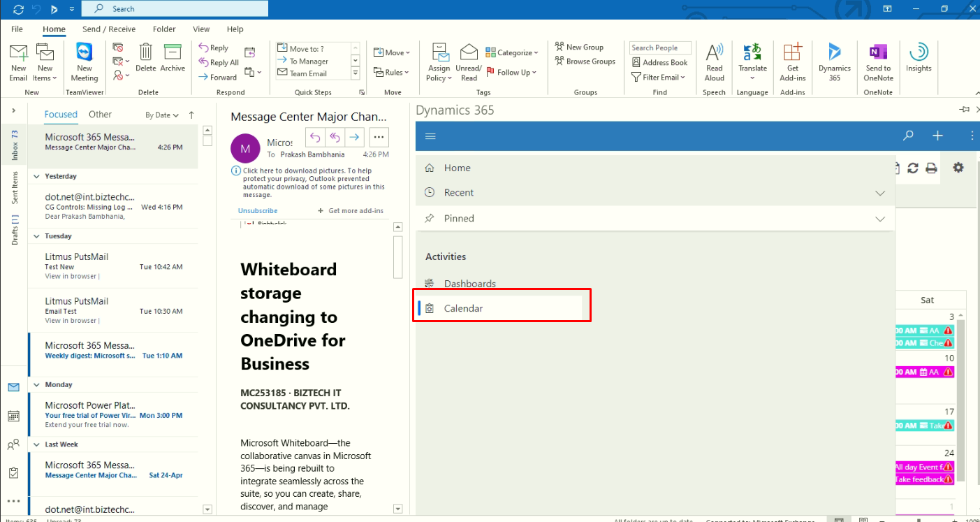Screen dimensions: 980x522
Task: Open New Items dropdown in ribbon
Action: click(45, 62)
